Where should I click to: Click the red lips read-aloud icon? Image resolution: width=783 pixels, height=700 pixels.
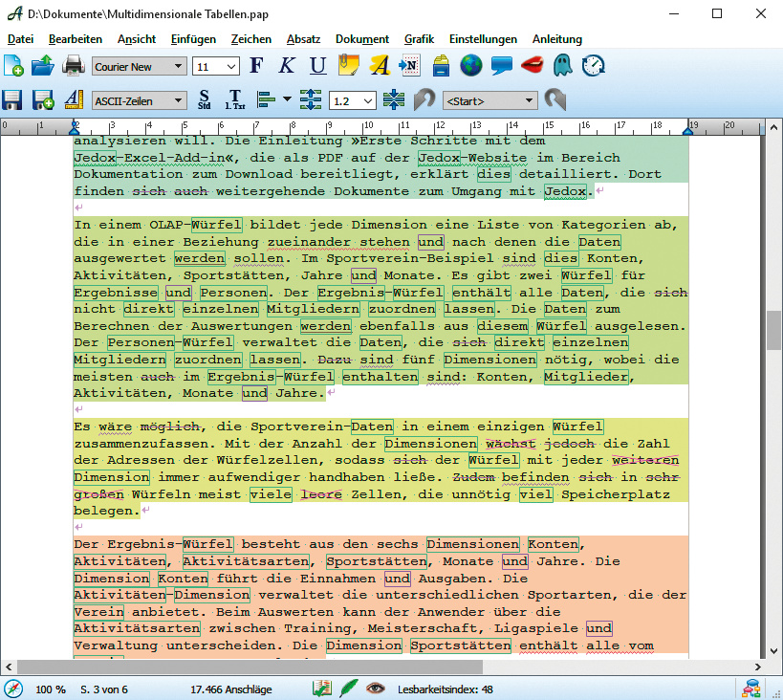click(x=533, y=66)
